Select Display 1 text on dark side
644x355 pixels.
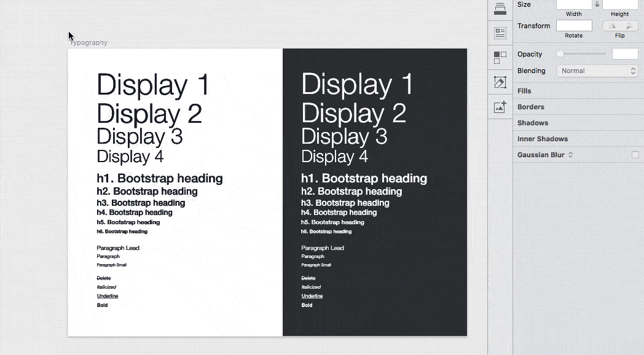pyautogui.click(x=357, y=85)
